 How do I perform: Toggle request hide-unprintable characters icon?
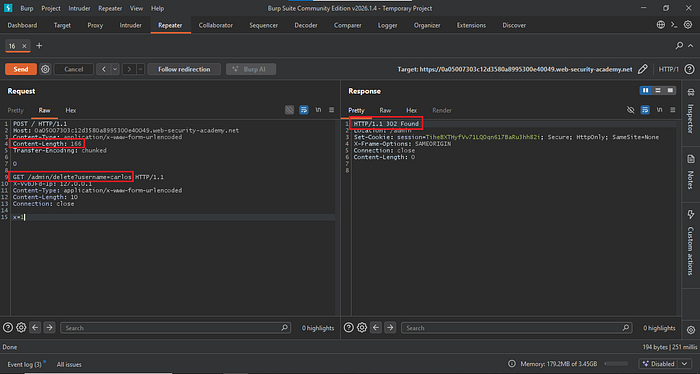click(x=289, y=110)
